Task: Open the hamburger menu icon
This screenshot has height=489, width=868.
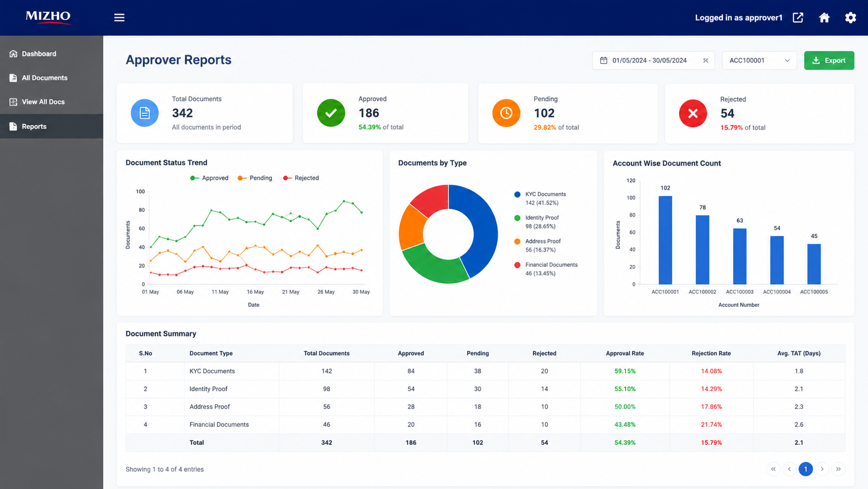Action: pos(119,18)
